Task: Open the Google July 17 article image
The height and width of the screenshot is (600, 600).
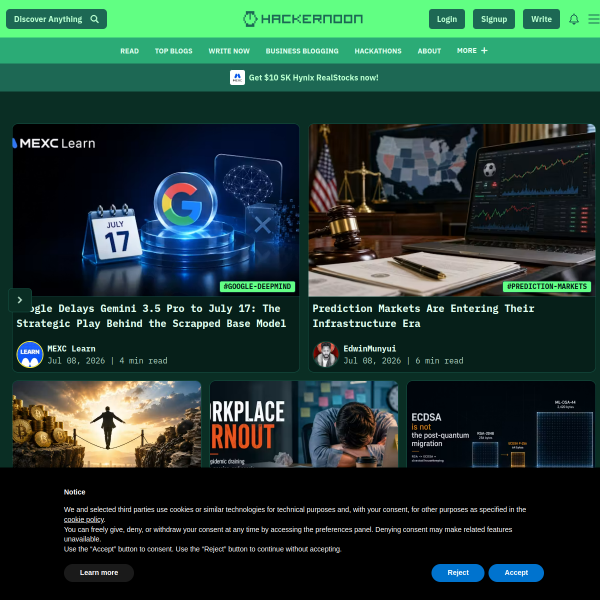Action: coord(156,210)
